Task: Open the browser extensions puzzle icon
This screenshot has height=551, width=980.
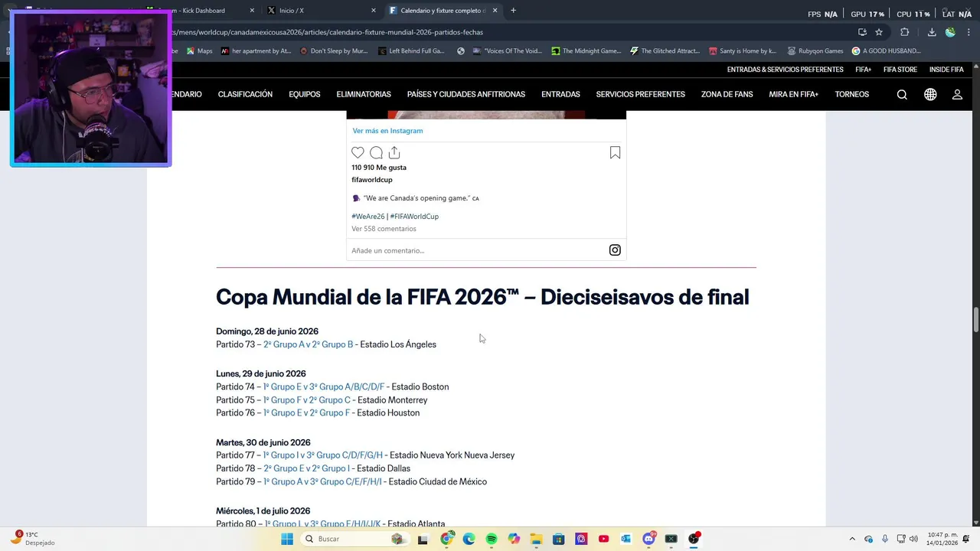Action: click(904, 32)
